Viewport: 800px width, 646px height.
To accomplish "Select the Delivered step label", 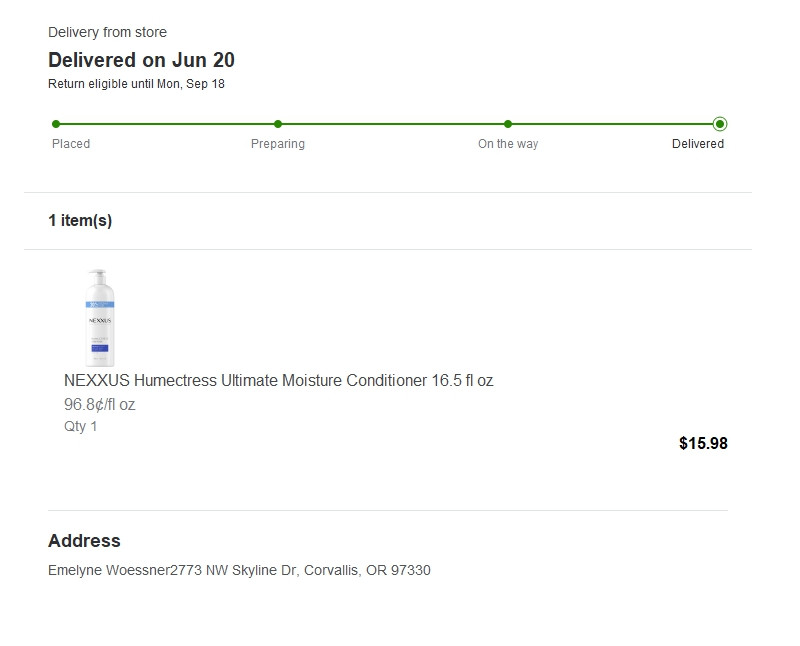I will (x=698, y=144).
